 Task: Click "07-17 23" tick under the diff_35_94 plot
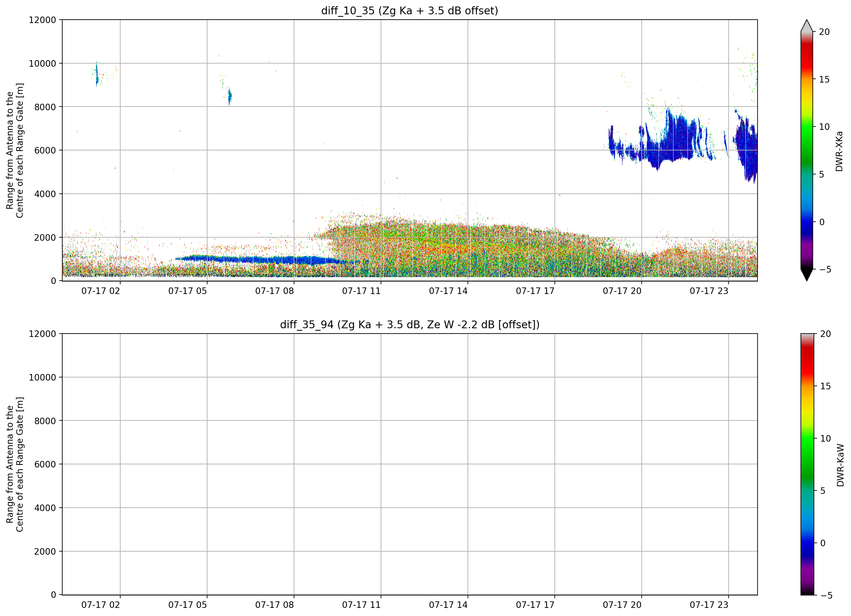[709, 605]
